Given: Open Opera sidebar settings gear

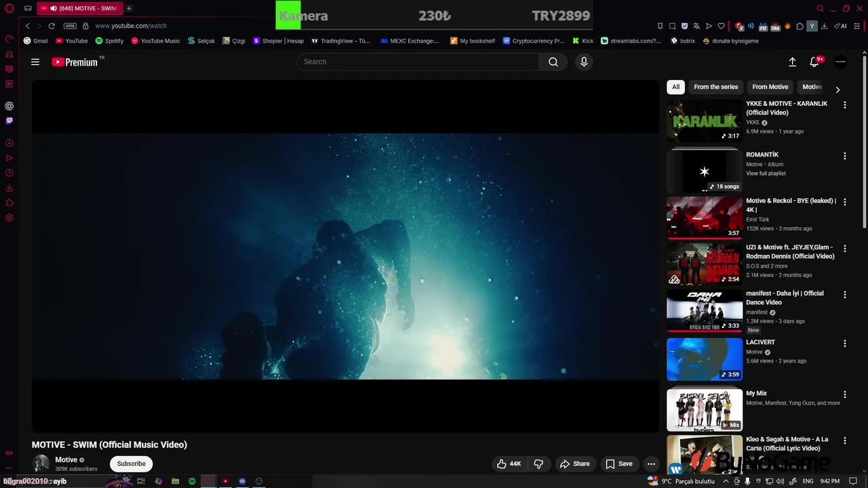Looking at the screenshot, I should [9, 218].
